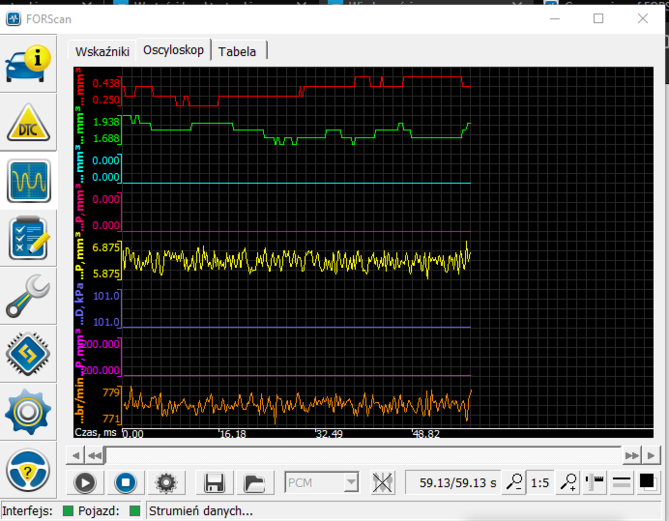Click the crossed tools clear icon
The image size is (669, 521).
[382, 483]
